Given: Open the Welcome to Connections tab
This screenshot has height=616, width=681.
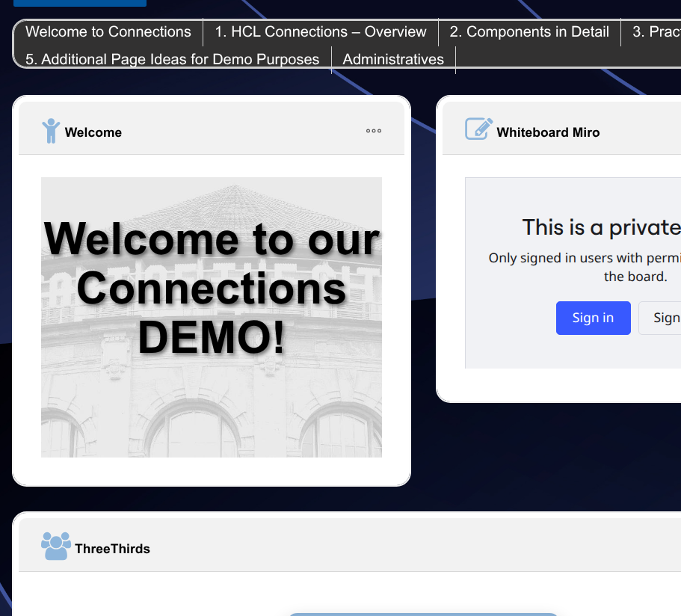Looking at the screenshot, I should tap(108, 31).
